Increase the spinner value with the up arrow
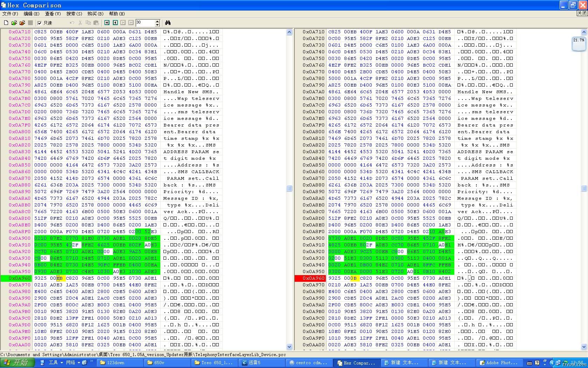Viewport: 588px width, 368px height. point(157,21)
